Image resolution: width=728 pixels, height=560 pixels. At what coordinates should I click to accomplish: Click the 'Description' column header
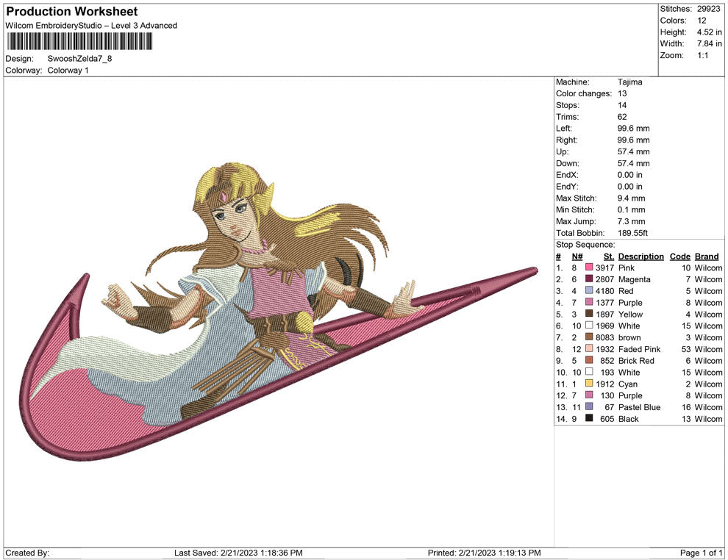(641, 256)
